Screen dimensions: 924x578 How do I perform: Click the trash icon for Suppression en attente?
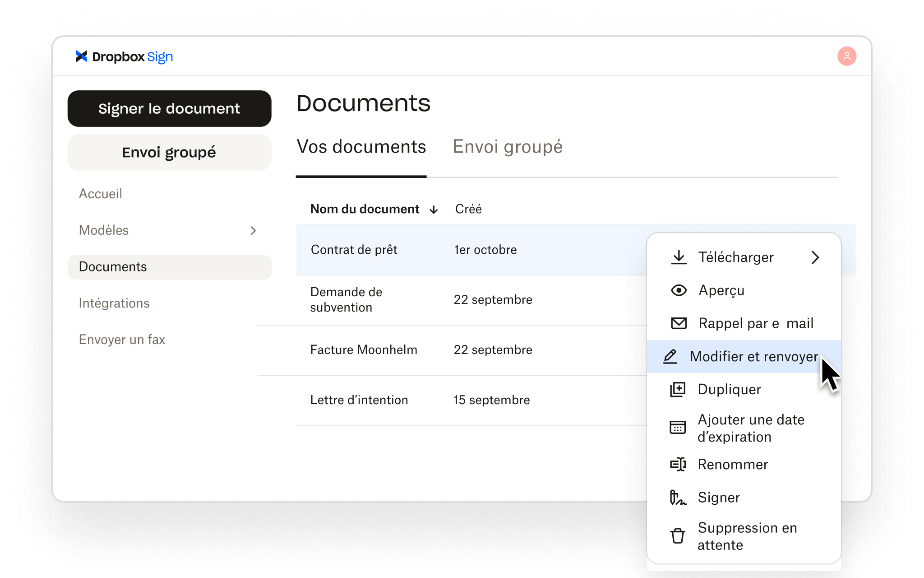pos(678,536)
